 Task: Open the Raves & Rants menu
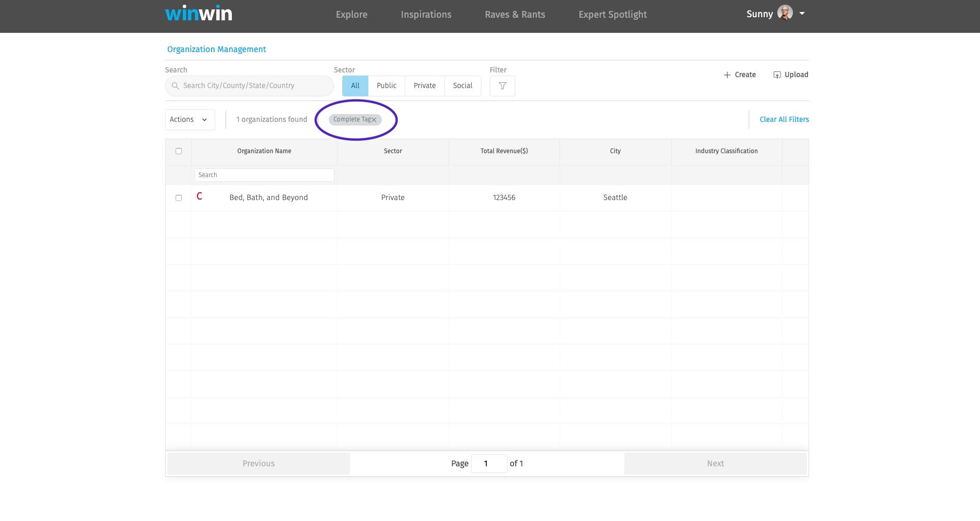515,15
